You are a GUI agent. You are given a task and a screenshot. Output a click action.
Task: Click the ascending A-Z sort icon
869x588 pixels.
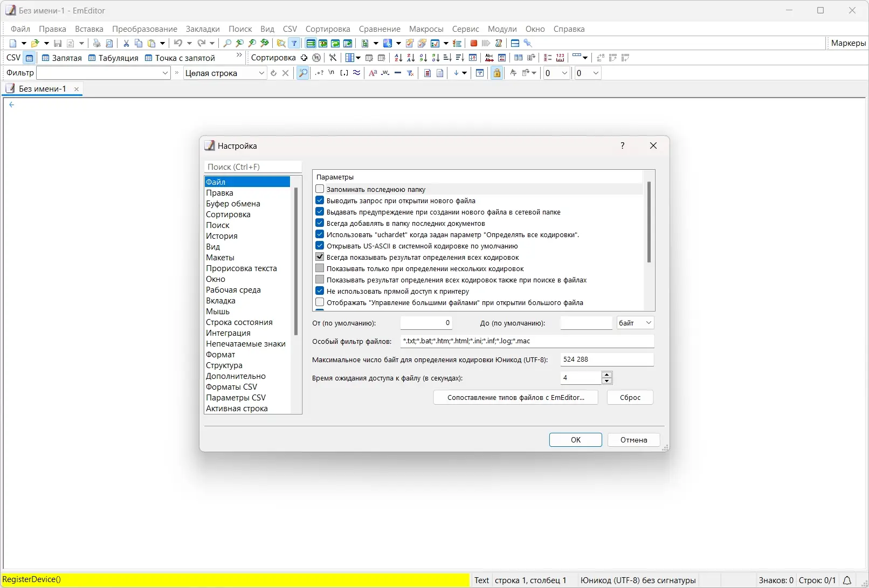[398, 58]
